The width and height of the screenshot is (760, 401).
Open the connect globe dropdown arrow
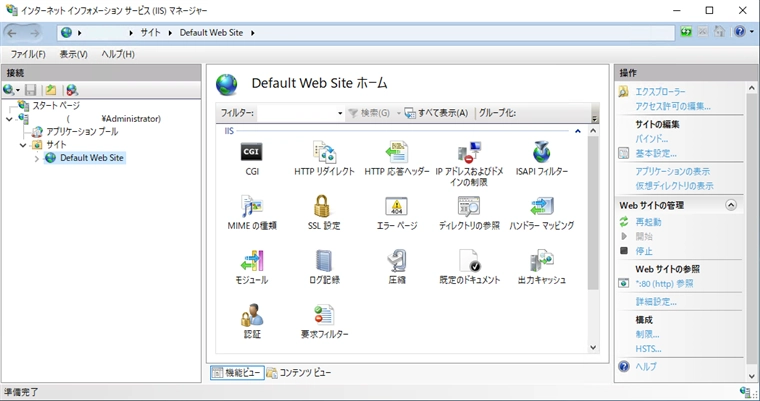18,90
